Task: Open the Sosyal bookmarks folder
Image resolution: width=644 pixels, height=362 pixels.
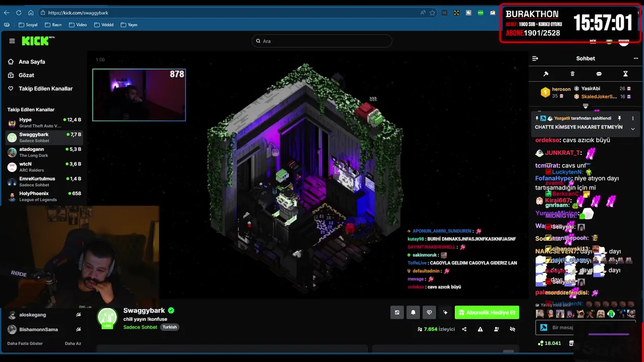Action: coord(28,25)
